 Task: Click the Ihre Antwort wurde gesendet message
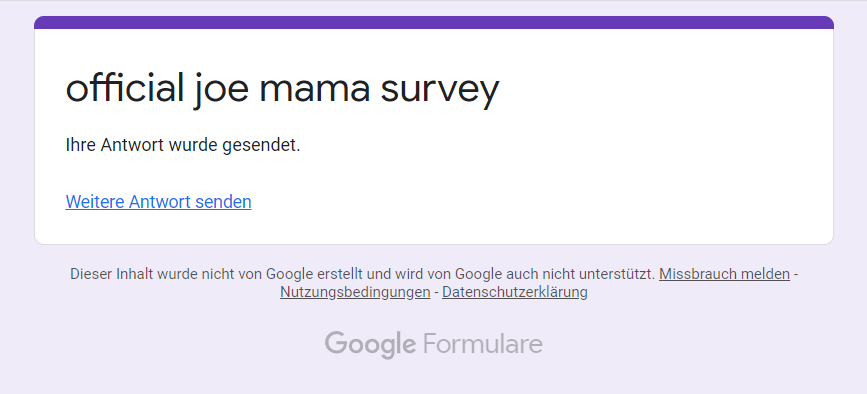[x=183, y=146]
